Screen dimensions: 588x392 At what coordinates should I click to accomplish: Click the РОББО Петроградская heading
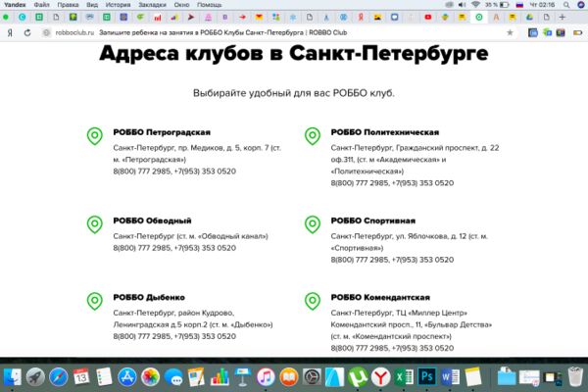(162, 132)
